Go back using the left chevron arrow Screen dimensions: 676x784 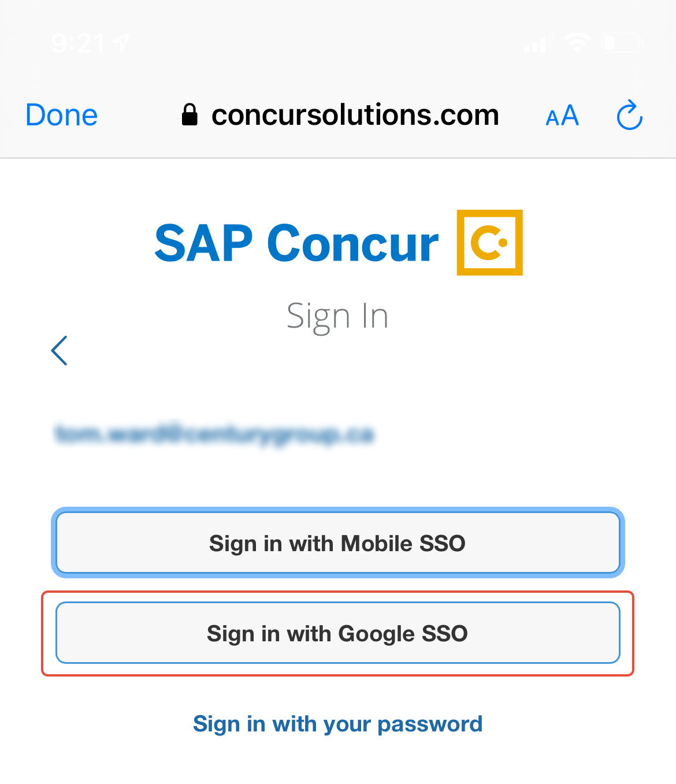click(x=60, y=350)
